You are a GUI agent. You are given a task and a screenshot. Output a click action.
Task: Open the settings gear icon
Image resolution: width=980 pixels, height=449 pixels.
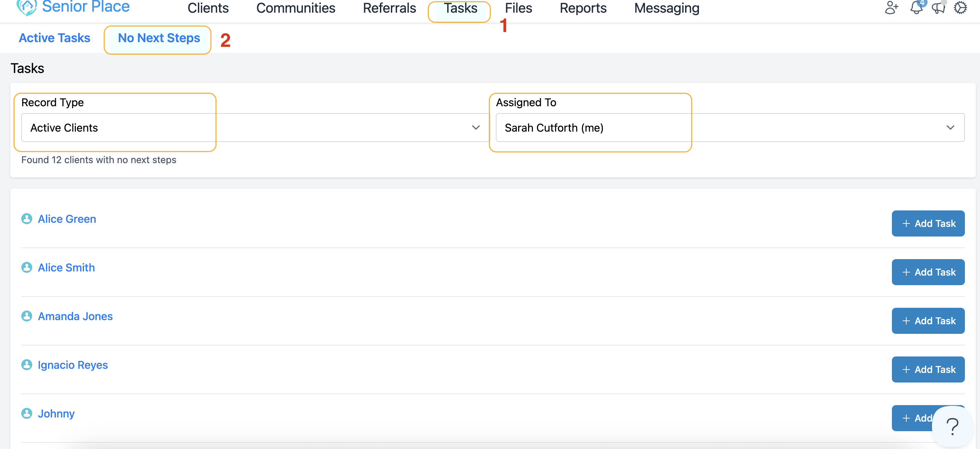coord(960,8)
